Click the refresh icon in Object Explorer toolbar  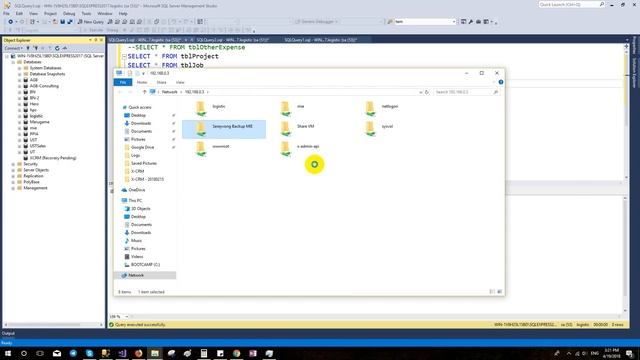pos(57,48)
